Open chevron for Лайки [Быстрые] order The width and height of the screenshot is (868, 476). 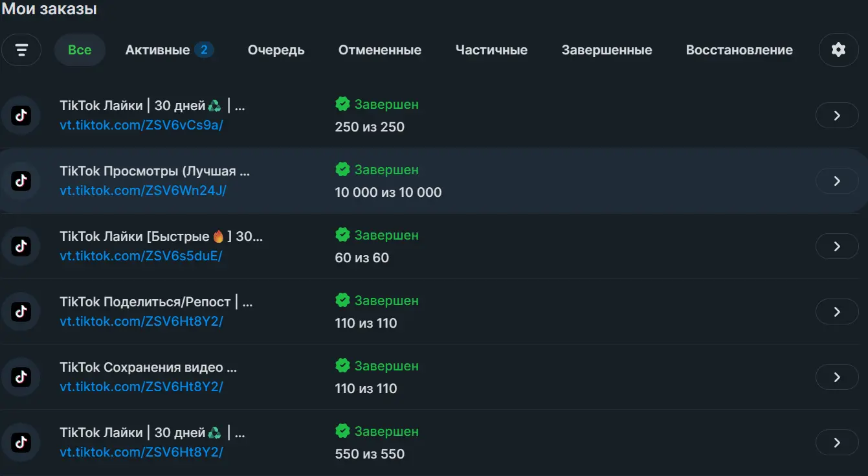[x=837, y=246]
